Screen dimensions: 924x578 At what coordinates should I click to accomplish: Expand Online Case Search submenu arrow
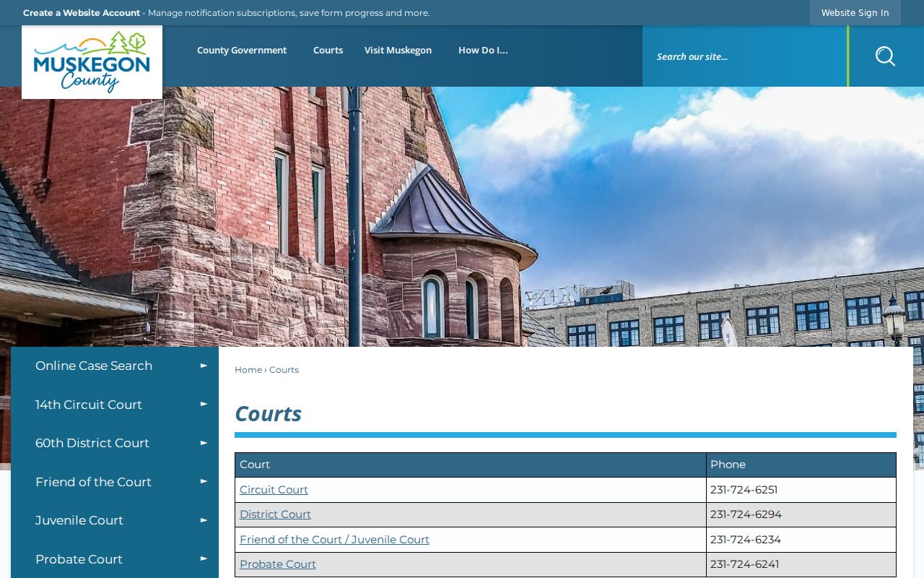204,366
